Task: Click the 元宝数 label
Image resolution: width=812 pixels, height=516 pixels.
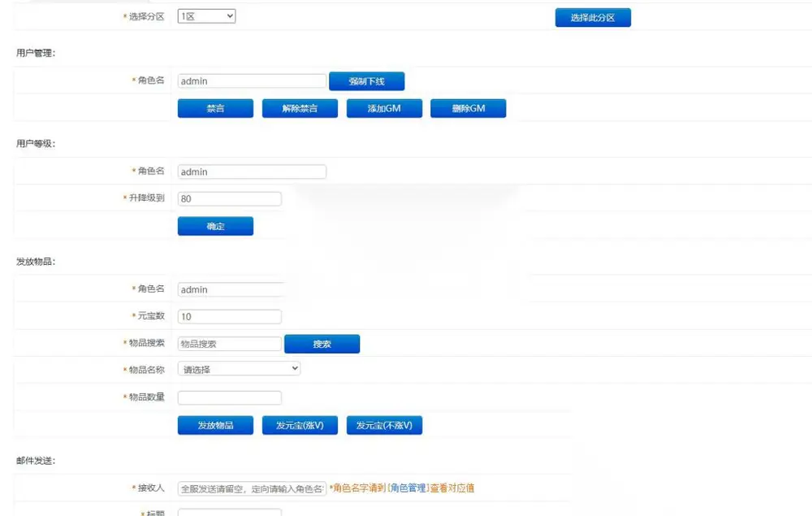Action: tap(151, 315)
